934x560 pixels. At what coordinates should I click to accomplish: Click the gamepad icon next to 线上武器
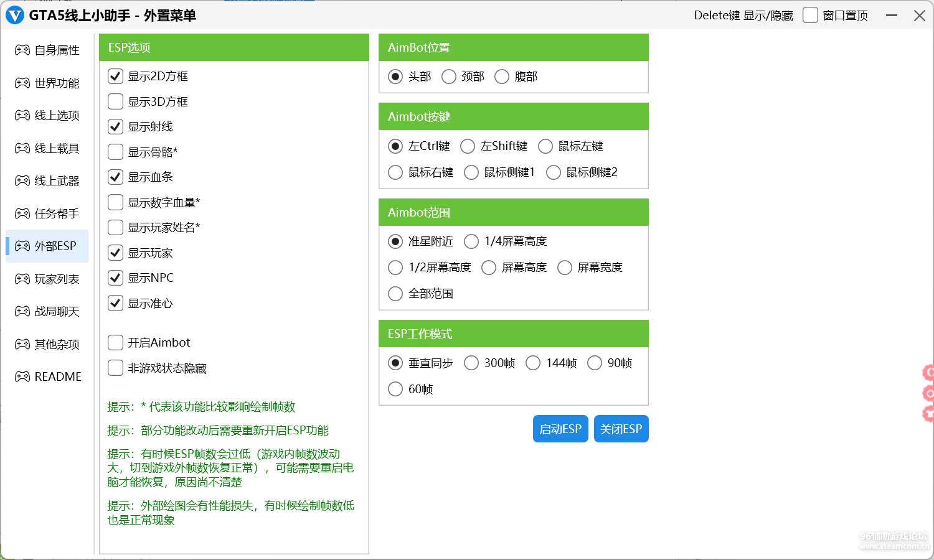point(22,181)
